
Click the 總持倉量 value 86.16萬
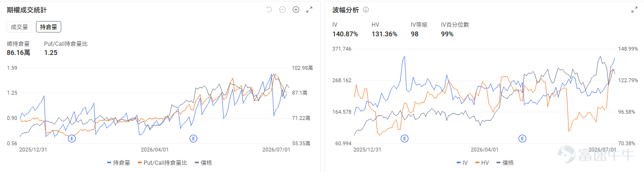(x=18, y=53)
